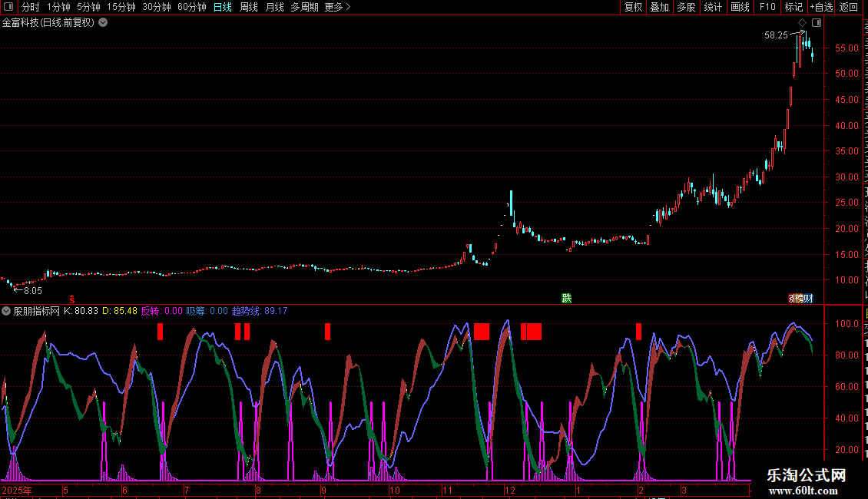Add stock via +自选 button
The image size is (868, 499).
click(x=821, y=7)
